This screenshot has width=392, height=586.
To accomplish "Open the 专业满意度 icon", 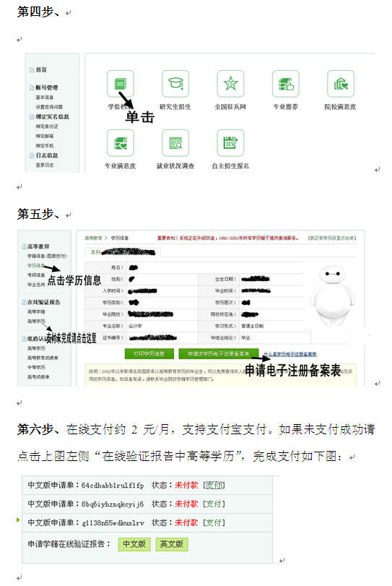I will [x=121, y=143].
